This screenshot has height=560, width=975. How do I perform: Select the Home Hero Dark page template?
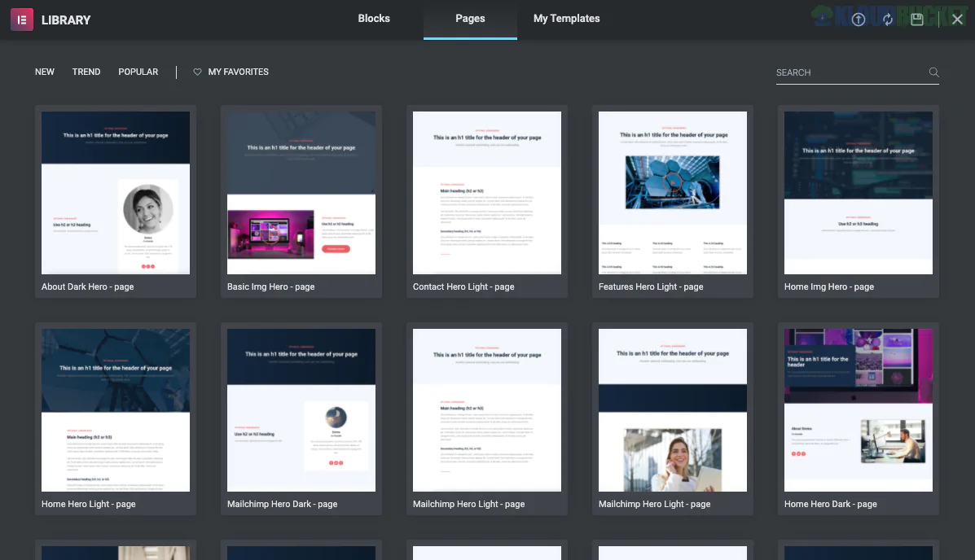click(x=858, y=409)
